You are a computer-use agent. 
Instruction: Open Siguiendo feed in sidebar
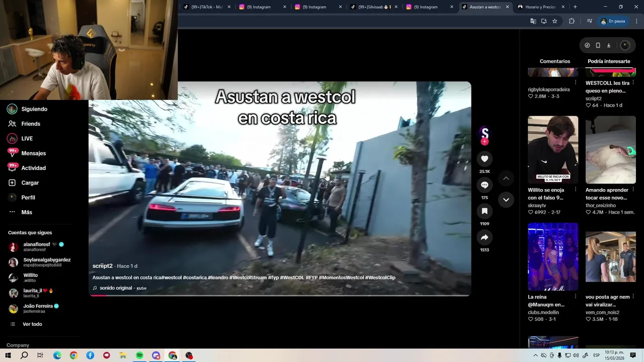(x=34, y=109)
